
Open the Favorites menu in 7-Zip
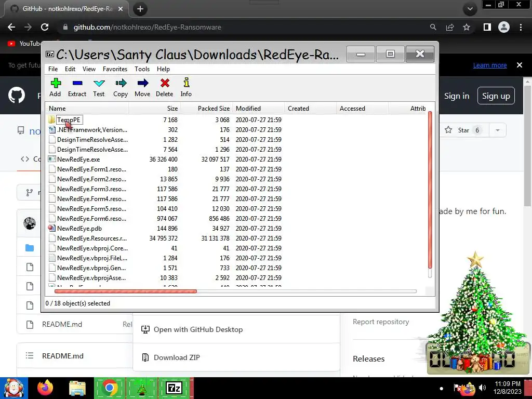point(115,69)
